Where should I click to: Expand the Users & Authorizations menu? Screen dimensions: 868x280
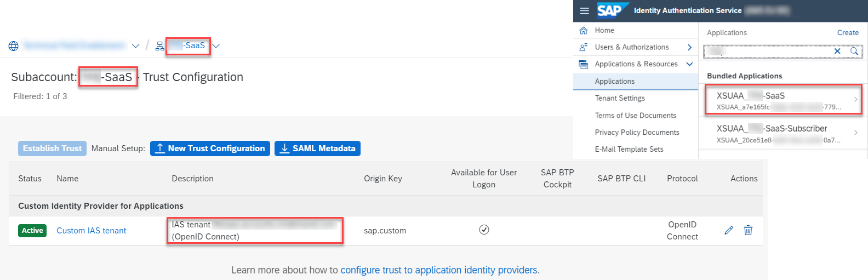(x=689, y=48)
